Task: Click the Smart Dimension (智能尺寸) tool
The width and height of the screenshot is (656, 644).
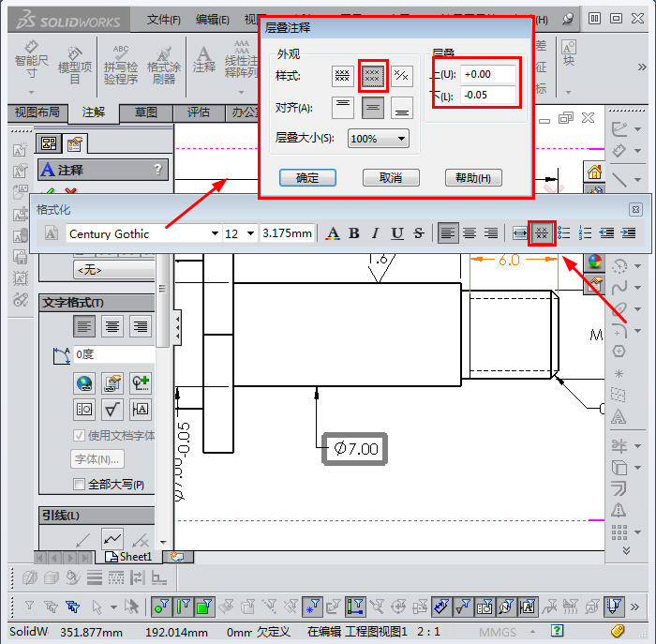Action: pos(31,60)
